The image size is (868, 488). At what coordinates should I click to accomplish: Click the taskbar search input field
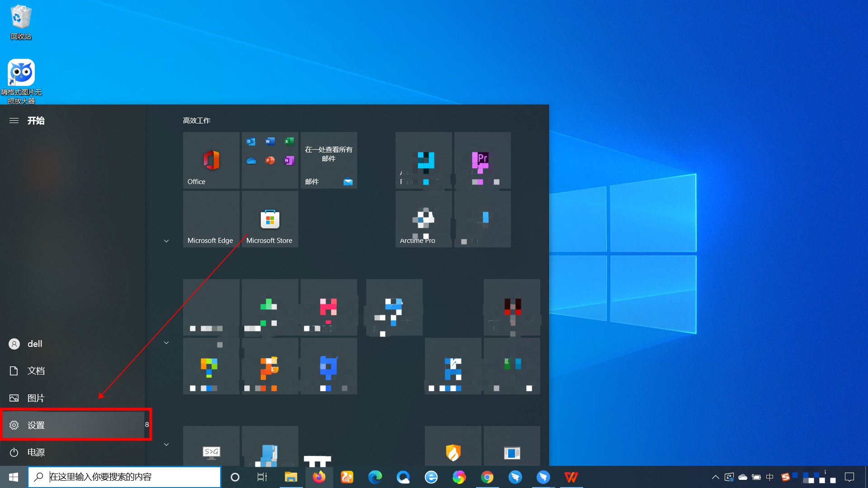pos(124,477)
